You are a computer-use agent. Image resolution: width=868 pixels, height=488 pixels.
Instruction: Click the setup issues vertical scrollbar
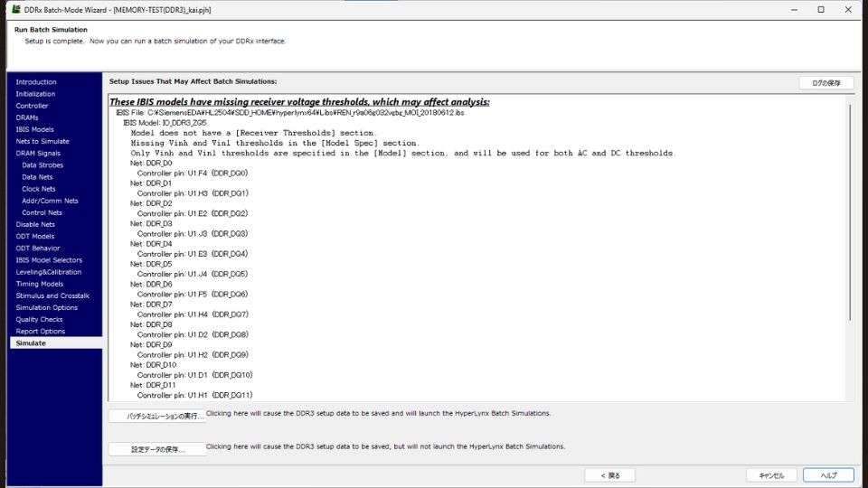(849, 208)
